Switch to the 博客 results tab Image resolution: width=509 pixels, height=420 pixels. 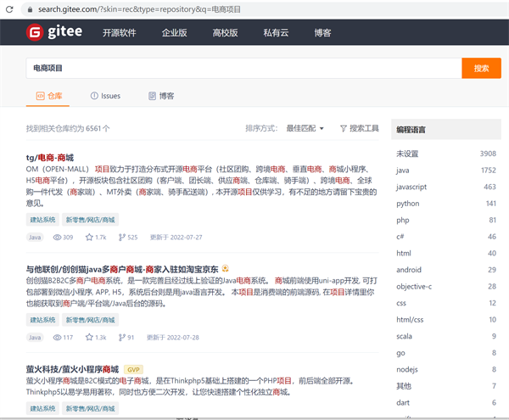[160, 96]
